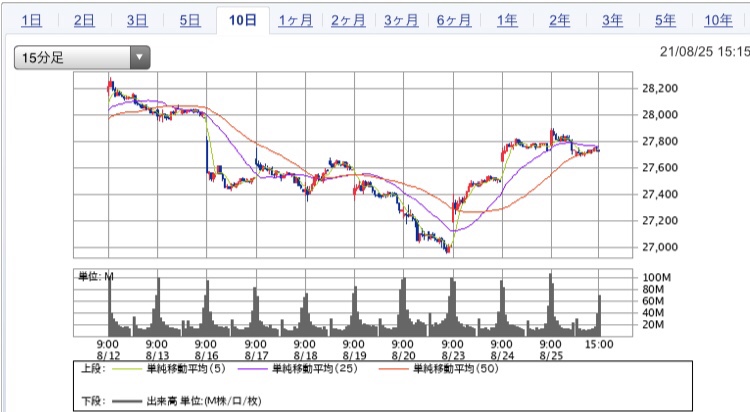This screenshot has height=412, width=750.
Task: Click the 単純移動平均(25) purple legend line
Action: pyautogui.click(x=252, y=369)
